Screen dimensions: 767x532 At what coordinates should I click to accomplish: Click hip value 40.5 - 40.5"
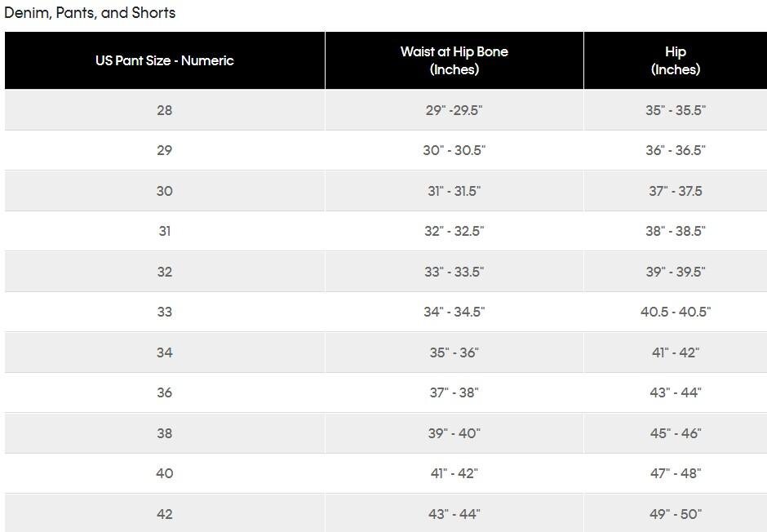click(x=676, y=312)
